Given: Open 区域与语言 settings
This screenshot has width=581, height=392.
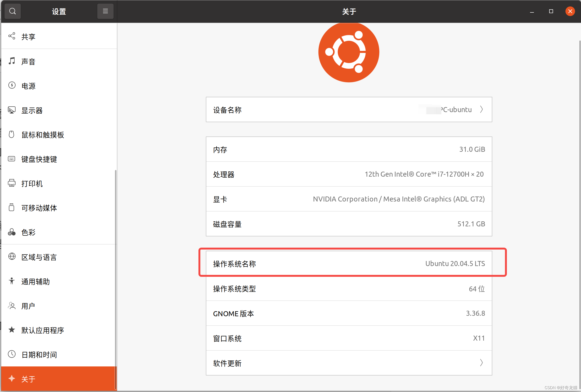Looking at the screenshot, I should tap(59, 257).
